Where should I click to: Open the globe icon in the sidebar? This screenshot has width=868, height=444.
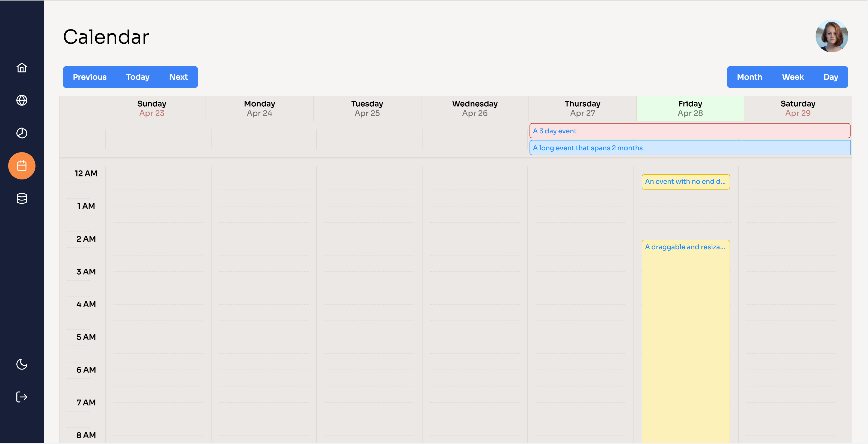click(22, 100)
